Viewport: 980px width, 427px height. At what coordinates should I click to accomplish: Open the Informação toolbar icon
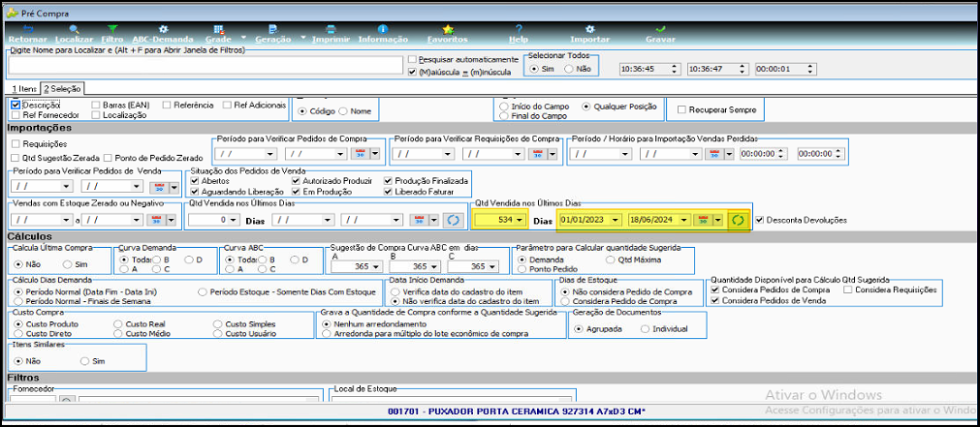383,29
